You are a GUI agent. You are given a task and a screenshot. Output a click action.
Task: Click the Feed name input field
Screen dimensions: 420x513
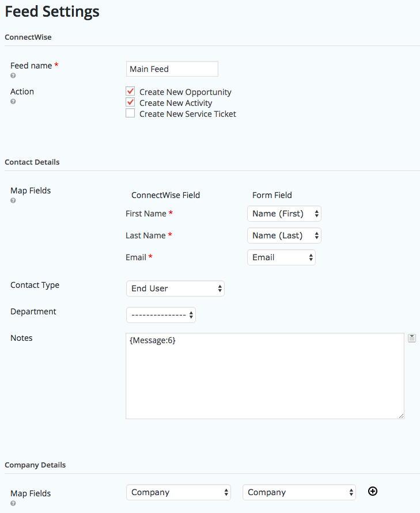pos(172,69)
